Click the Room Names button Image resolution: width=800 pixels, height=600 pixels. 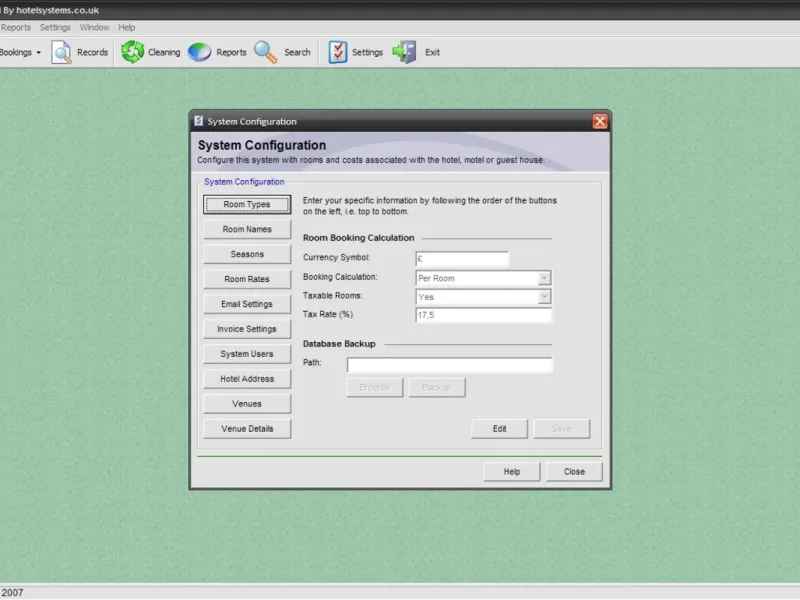247,229
